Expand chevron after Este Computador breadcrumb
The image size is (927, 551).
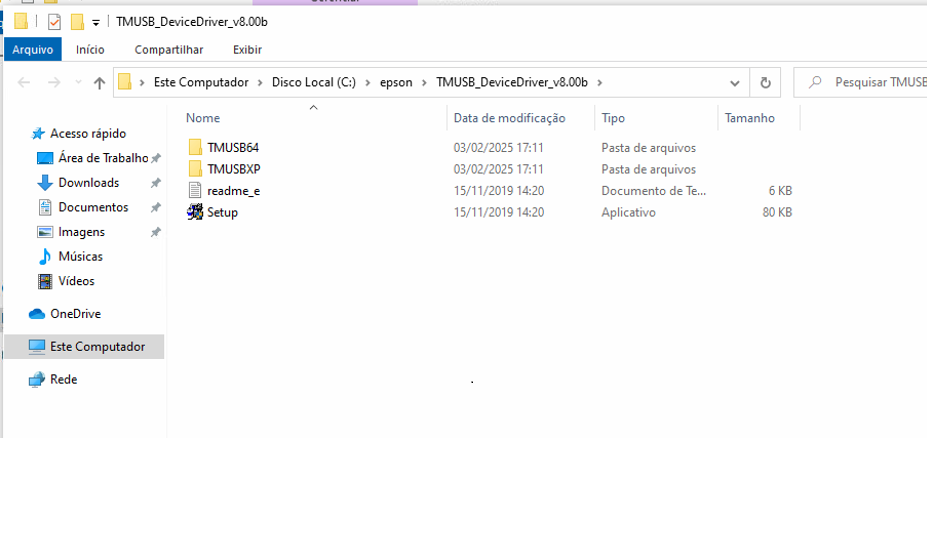click(x=260, y=83)
